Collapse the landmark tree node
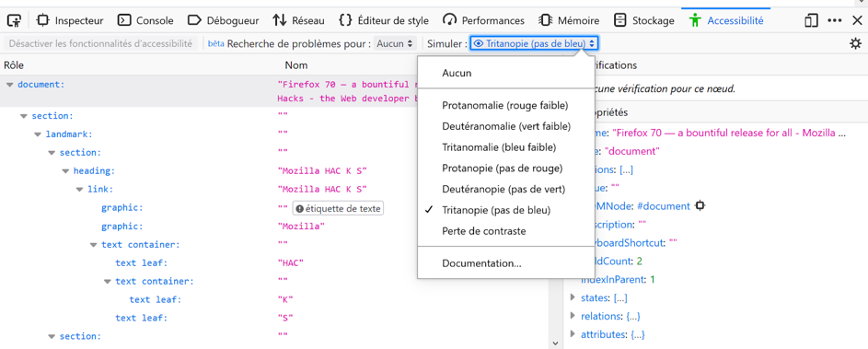The width and height of the screenshot is (868, 349). pyautogui.click(x=37, y=134)
